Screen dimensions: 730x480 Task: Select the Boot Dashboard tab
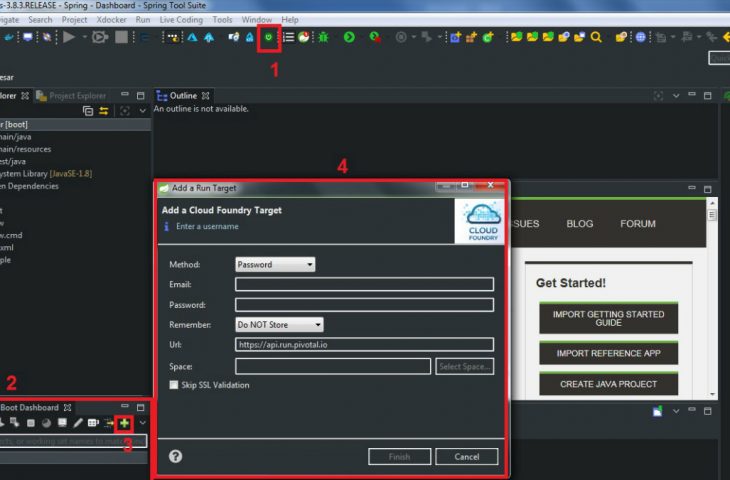[x=35, y=407]
